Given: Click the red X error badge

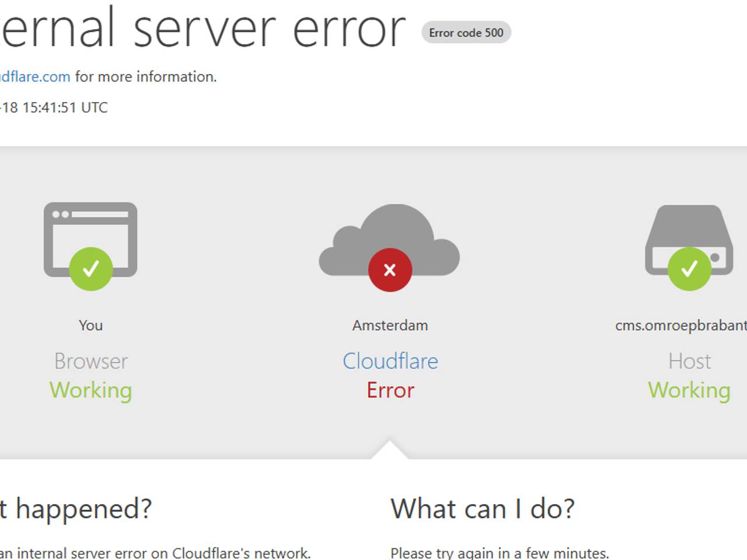Looking at the screenshot, I should 390,270.
